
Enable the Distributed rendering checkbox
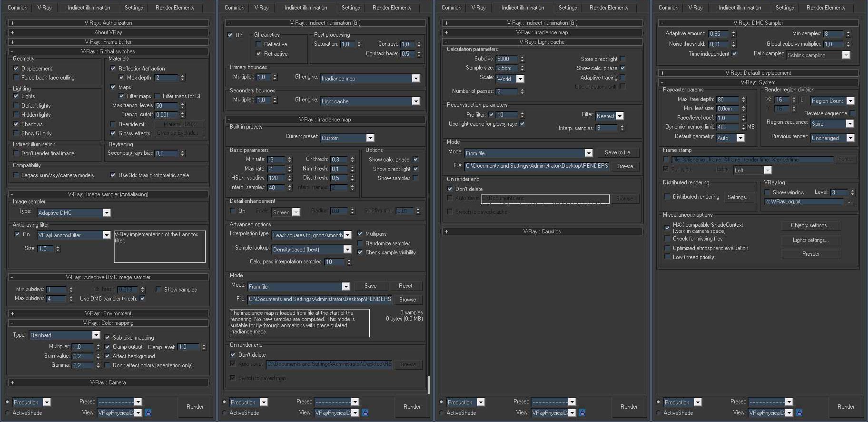click(667, 197)
